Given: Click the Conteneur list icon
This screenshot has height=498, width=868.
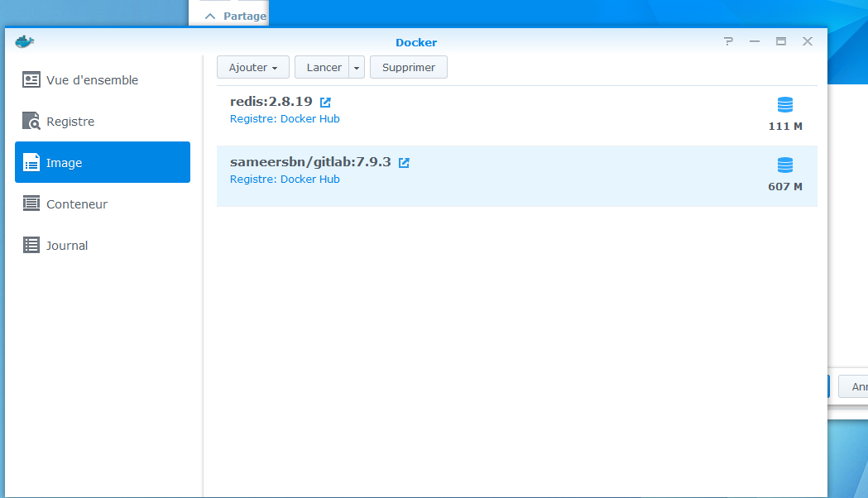Looking at the screenshot, I should click(31, 204).
